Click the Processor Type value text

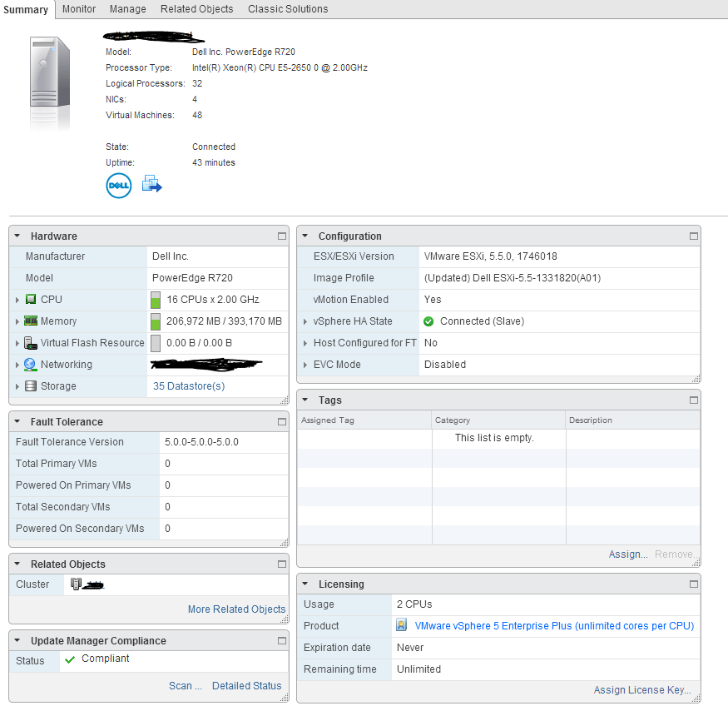point(280,67)
